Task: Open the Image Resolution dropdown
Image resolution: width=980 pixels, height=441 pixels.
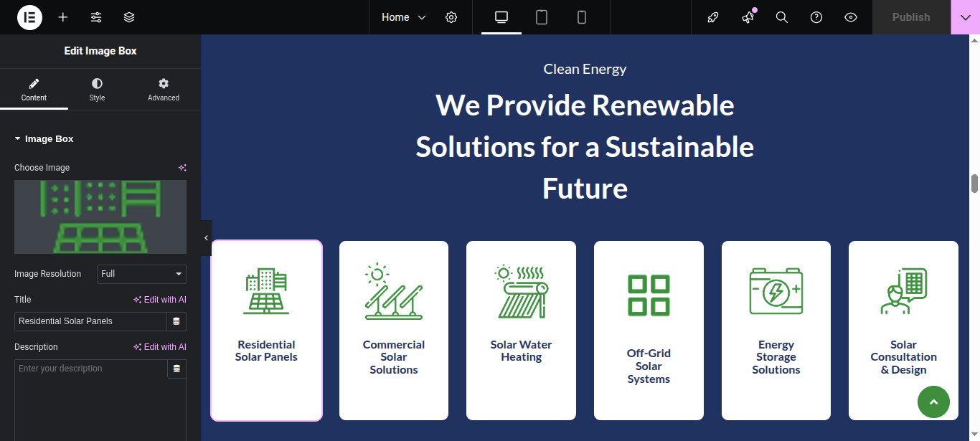Action: click(141, 274)
